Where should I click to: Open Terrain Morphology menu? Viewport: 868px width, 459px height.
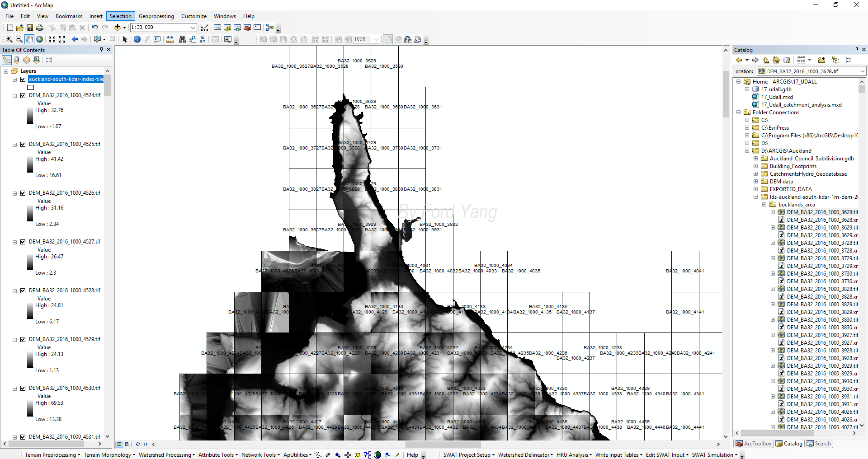109,455
